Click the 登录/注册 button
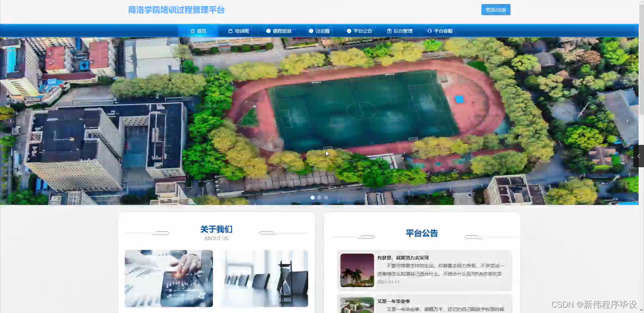The height and width of the screenshot is (313, 644). click(496, 10)
